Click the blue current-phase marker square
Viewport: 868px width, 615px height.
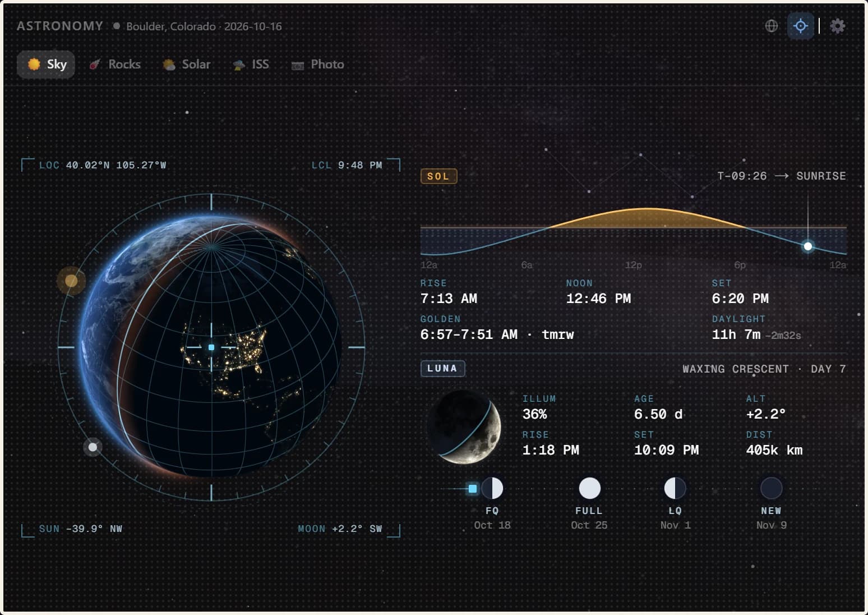point(473,489)
